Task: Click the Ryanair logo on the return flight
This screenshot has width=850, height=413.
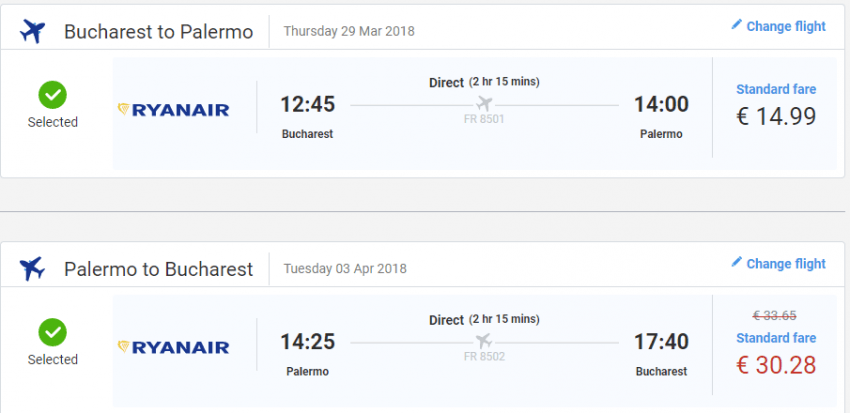Action: pyautogui.click(x=173, y=347)
